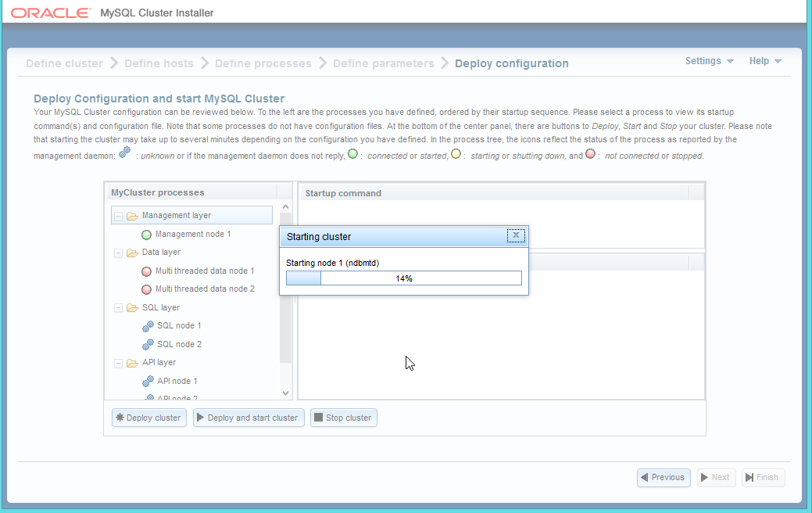Click the Previous button
Viewport: 812px width, 513px height.
(x=664, y=477)
